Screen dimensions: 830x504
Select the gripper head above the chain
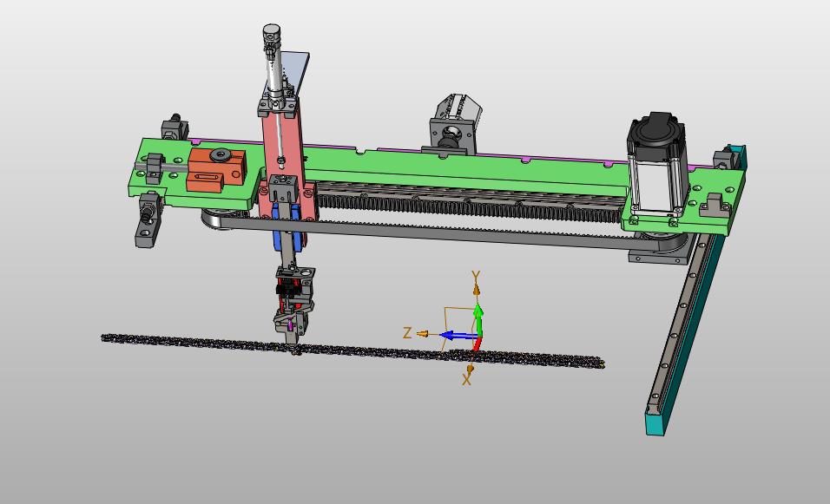coord(293,307)
